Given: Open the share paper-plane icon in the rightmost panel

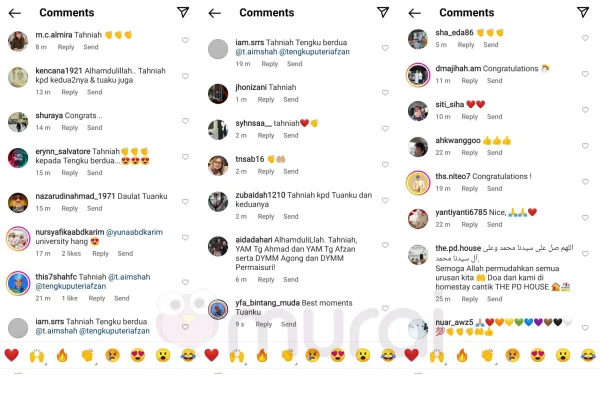Looking at the screenshot, I should click(x=583, y=12).
